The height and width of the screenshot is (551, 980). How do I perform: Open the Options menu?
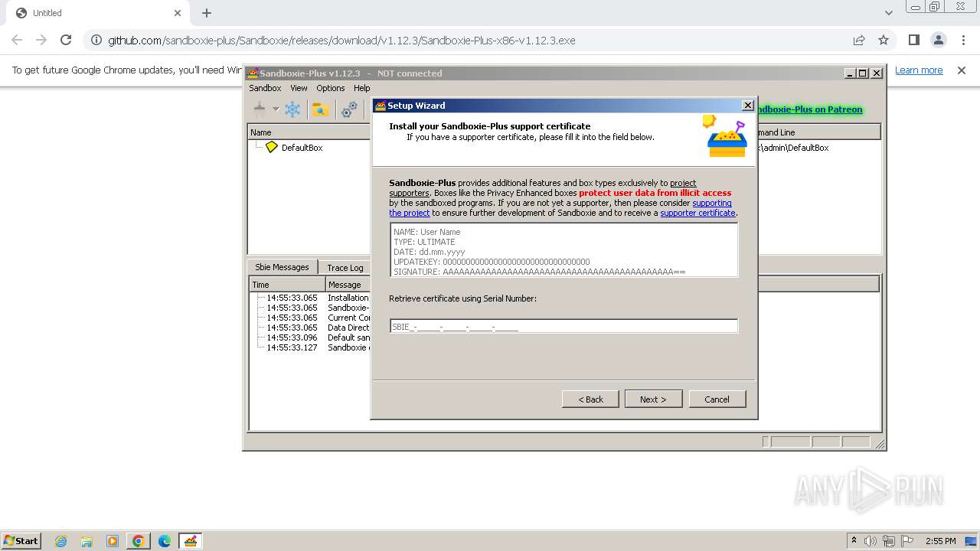click(x=331, y=88)
